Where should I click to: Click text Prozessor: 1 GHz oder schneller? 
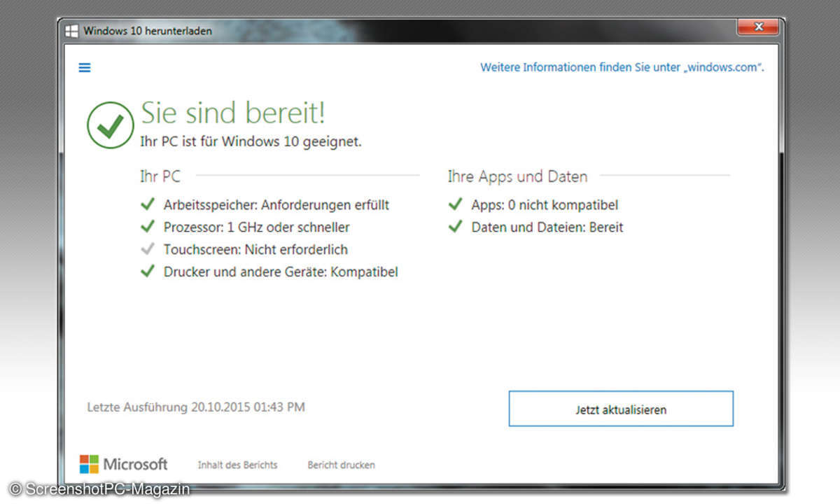point(256,227)
